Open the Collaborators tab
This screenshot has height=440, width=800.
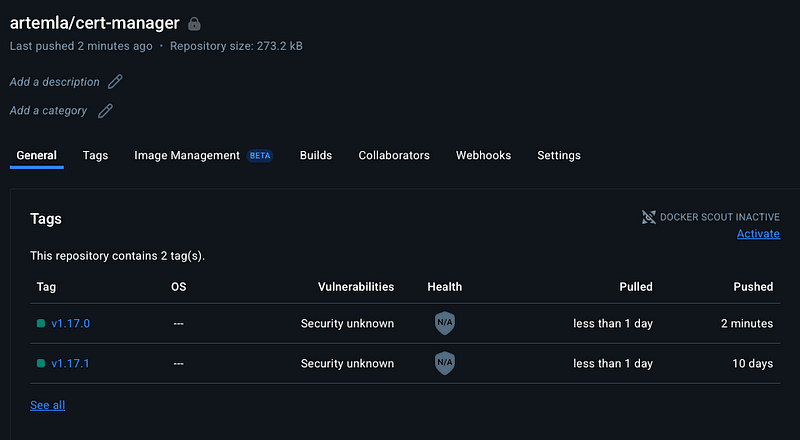tap(394, 155)
